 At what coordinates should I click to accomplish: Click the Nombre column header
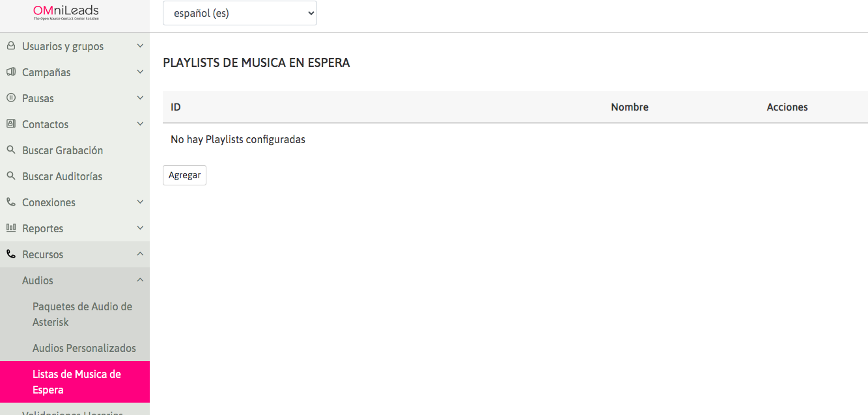point(629,107)
